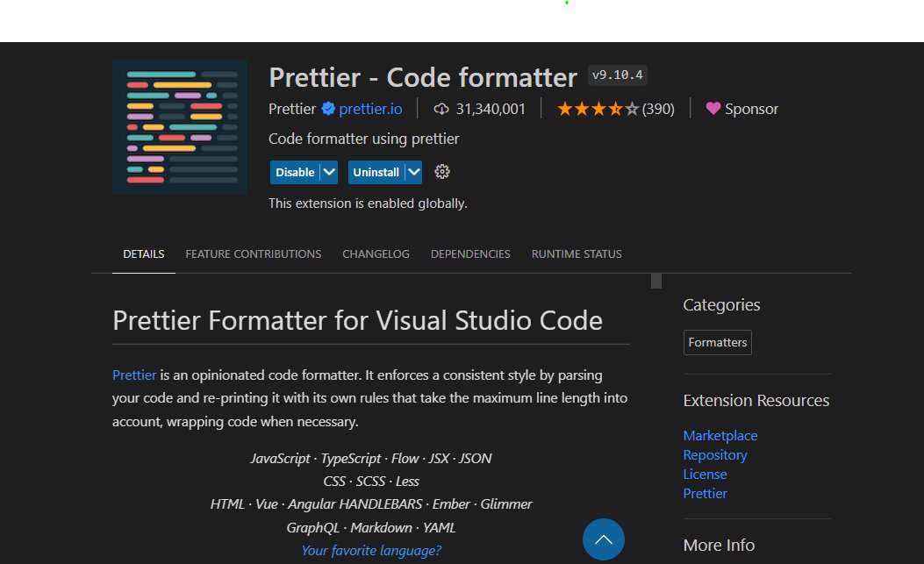Follow the Prettier link in the description paragraph
The width and height of the screenshot is (924, 564).
click(134, 375)
